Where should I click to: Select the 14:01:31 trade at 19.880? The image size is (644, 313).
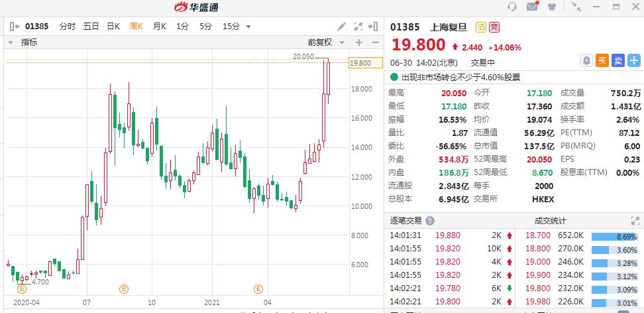(450, 235)
